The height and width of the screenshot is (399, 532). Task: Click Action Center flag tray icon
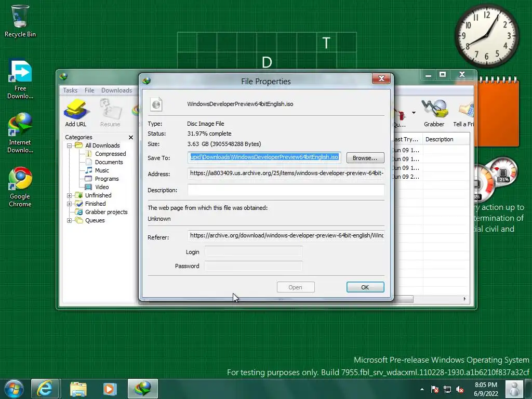[x=435, y=390]
